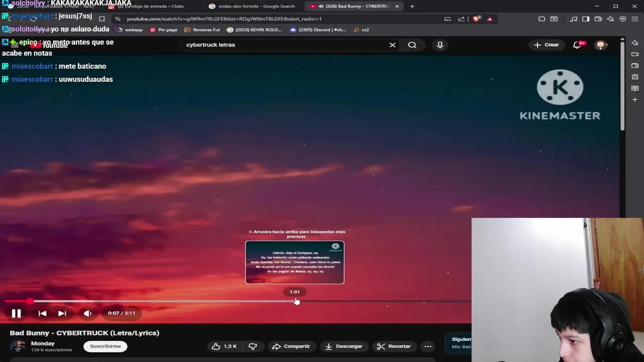Image resolution: width=644 pixels, height=362 pixels.
Task: Skip to the next video in playlist
Action: pyautogui.click(x=62, y=313)
